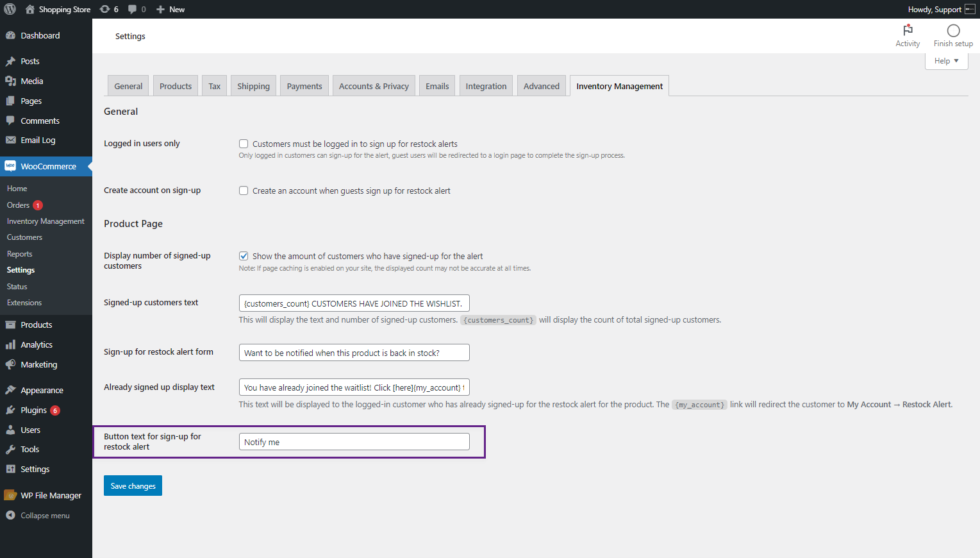The height and width of the screenshot is (558, 980).
Task: Click the Plugins update count badge
Action: click(x=55, y=410)
